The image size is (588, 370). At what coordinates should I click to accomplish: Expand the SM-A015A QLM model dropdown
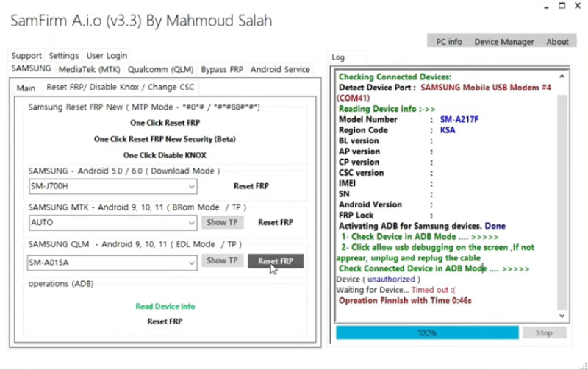[190, 262]
